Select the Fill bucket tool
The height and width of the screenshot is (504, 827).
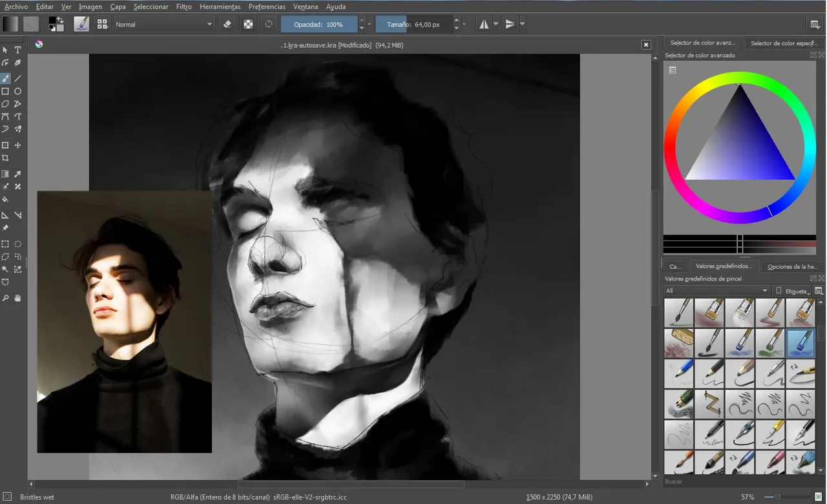(x=5, y=200)
